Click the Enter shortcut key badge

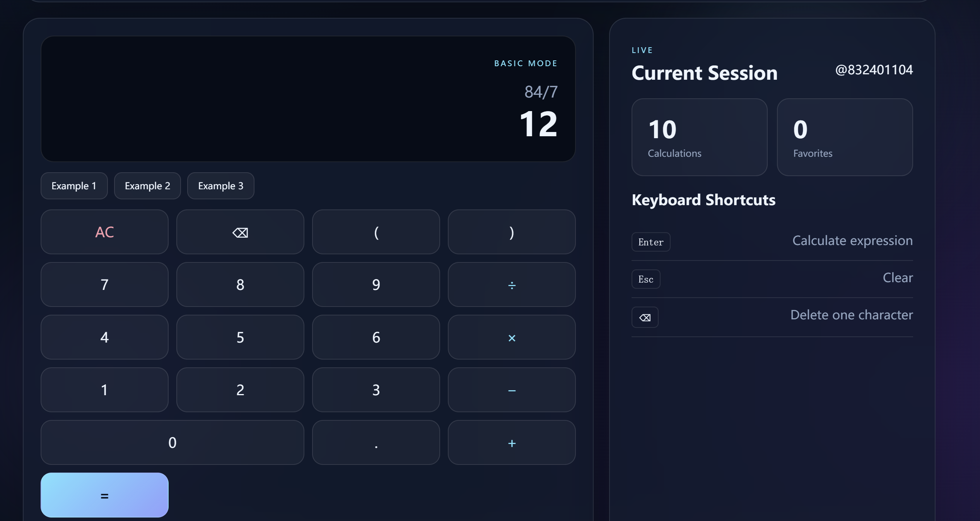[650, 242]
